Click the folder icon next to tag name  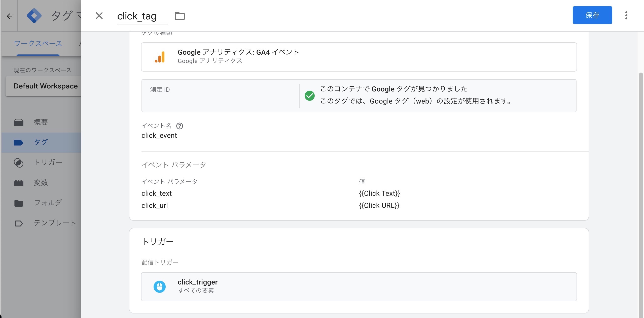click(x=180, y=16)
